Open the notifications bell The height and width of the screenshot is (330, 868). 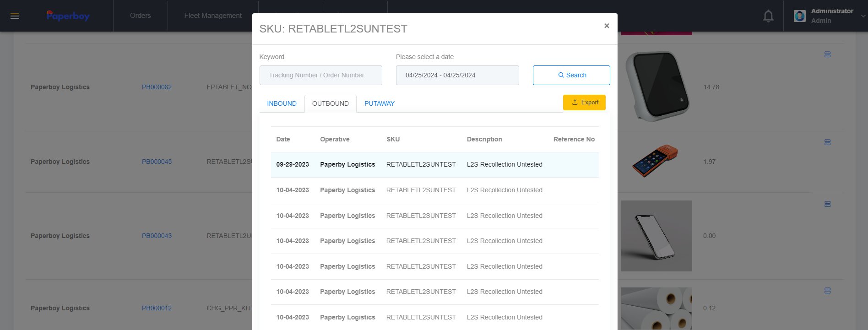click(768, 16)
